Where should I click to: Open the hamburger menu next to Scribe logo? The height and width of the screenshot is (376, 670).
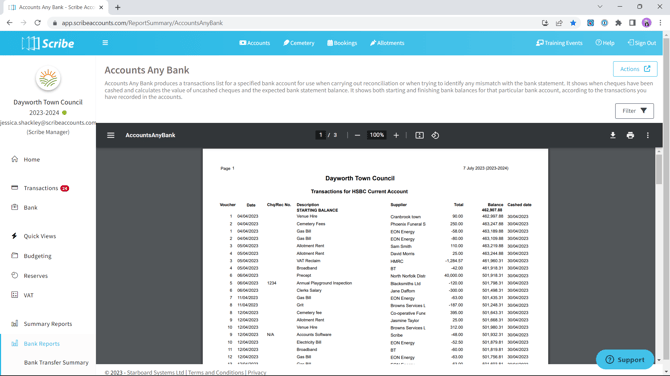coord(105,43)
